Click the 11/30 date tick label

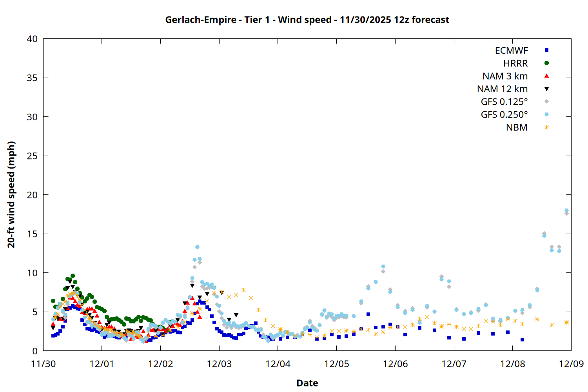[43, 364]
